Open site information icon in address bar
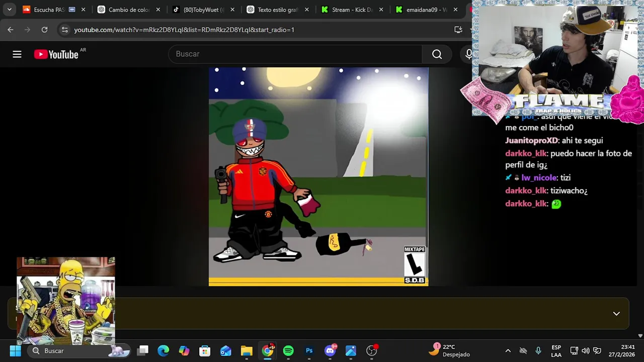Screen dimensions: 644x362 (x=64, y=30)
